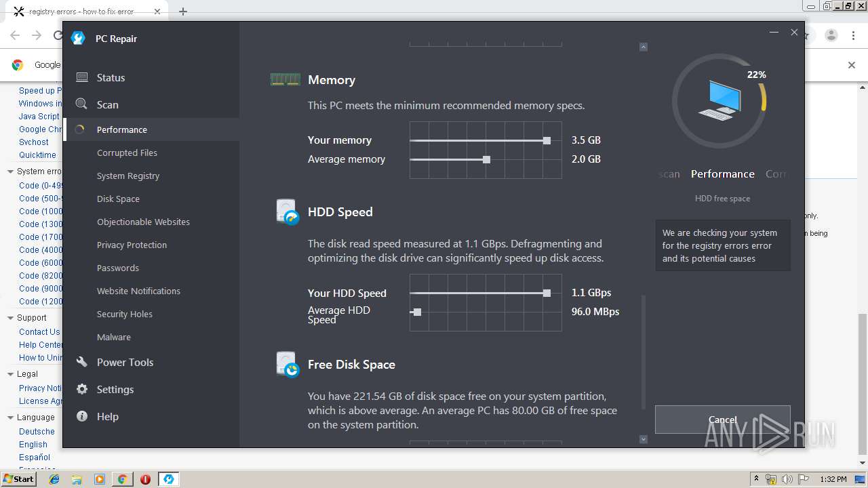Open a new browser tab

(183, 12)
